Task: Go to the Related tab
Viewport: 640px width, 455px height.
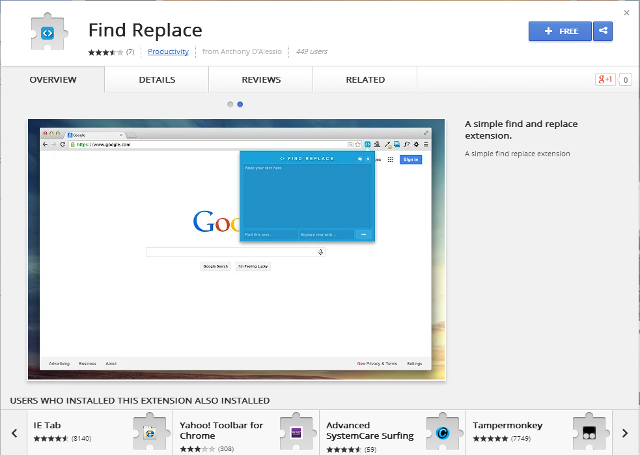Action: [x=365, y=80]
